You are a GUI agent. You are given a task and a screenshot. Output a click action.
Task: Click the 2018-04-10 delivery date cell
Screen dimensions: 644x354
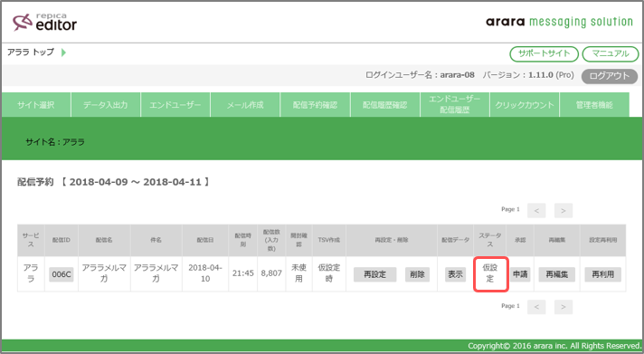click(205, 273)
